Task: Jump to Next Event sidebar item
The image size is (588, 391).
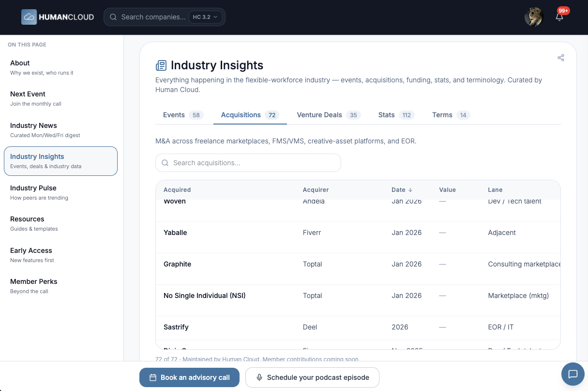Action: click(60, 98)
